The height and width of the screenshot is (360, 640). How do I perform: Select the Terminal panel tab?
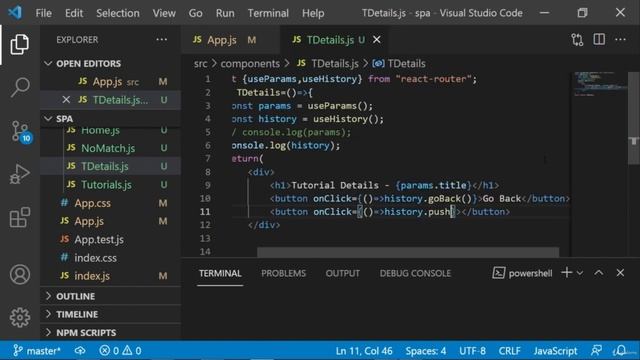pos(220,273)
